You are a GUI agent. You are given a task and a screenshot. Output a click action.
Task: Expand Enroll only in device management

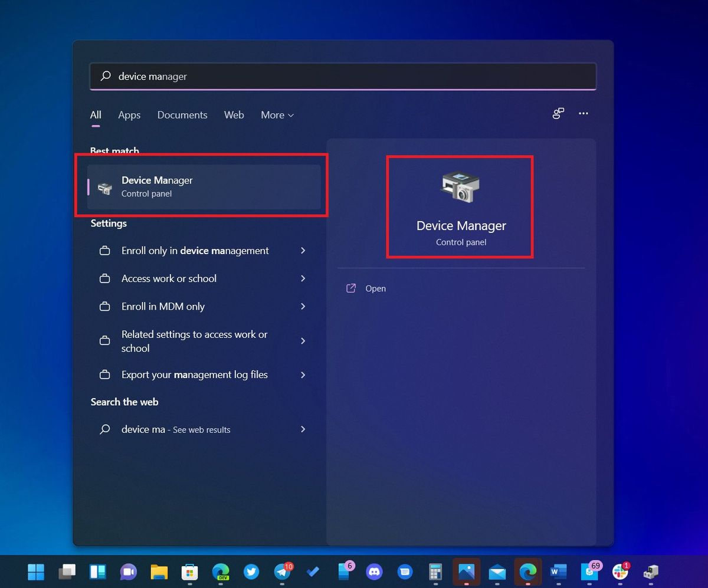click(195, 251)
